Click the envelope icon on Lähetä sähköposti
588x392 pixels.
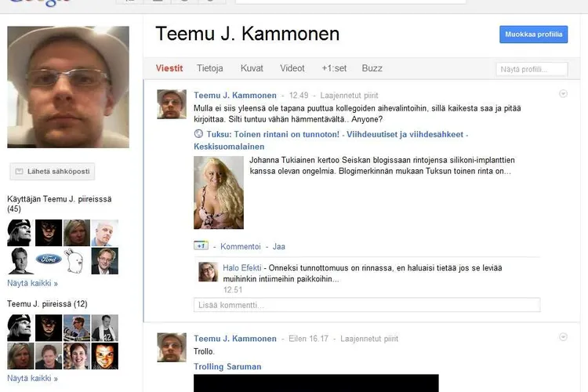pyautogui.click(x=19, y=172)
